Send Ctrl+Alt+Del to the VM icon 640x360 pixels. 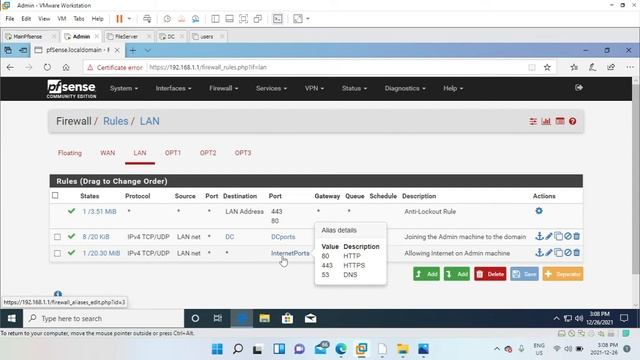(x=147, y=19)
